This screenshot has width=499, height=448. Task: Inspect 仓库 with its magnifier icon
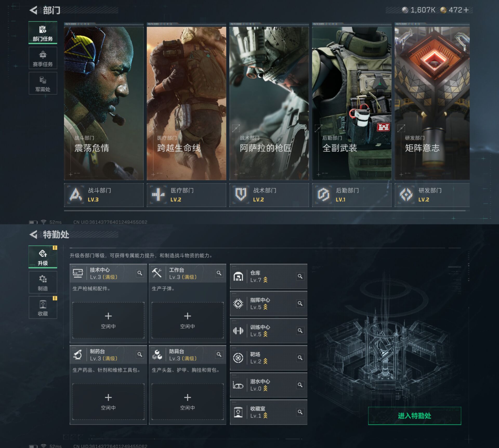click(x=300, y=276)
